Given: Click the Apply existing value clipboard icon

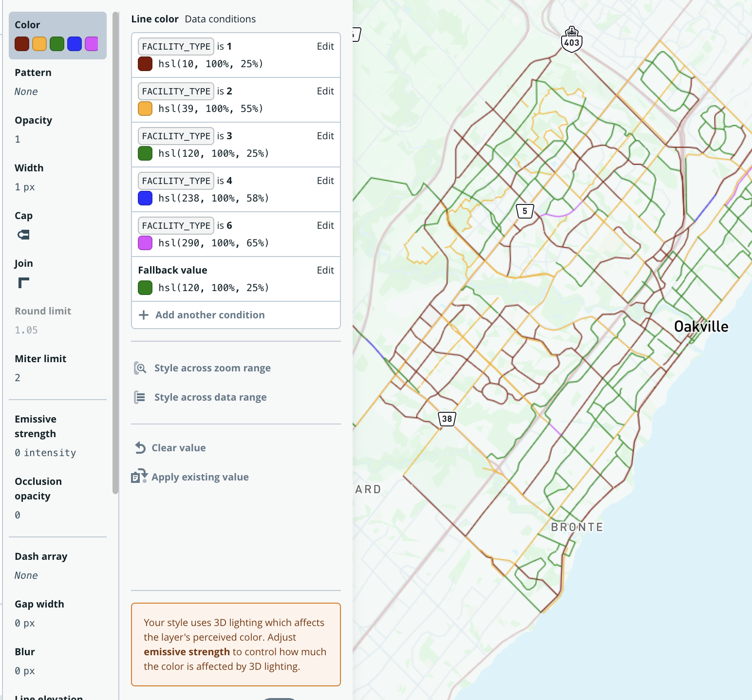Looking at the screenshot, I should coord(139,477).
